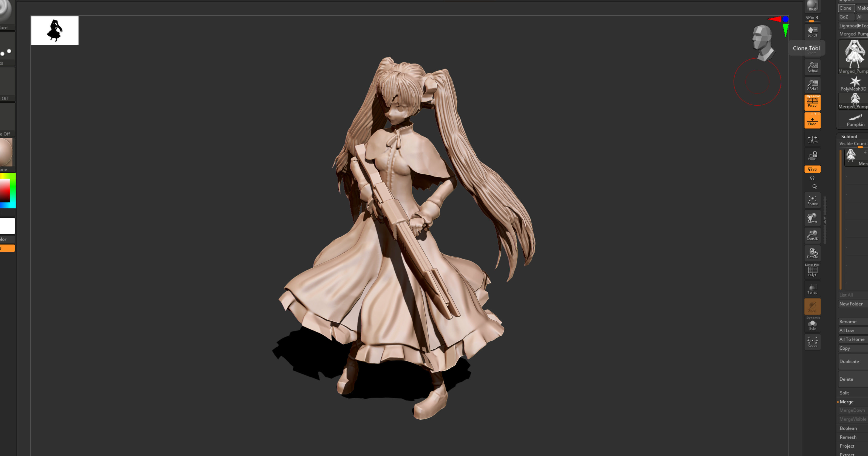Click the green Y-axis cone
The width and height of the screenshot is (868, 456).
pos(786,30)
